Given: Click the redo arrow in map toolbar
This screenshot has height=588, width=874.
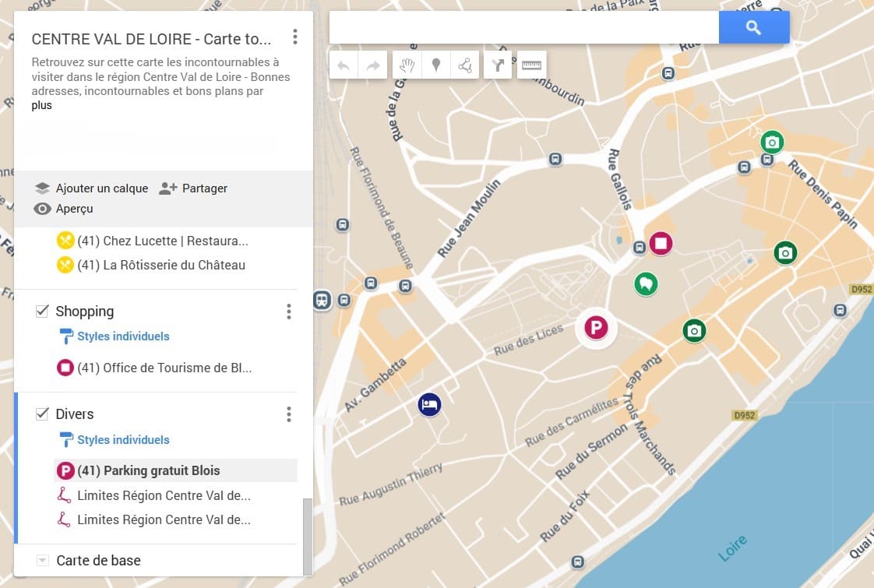Looking at the screenshot, I should 372,65.
